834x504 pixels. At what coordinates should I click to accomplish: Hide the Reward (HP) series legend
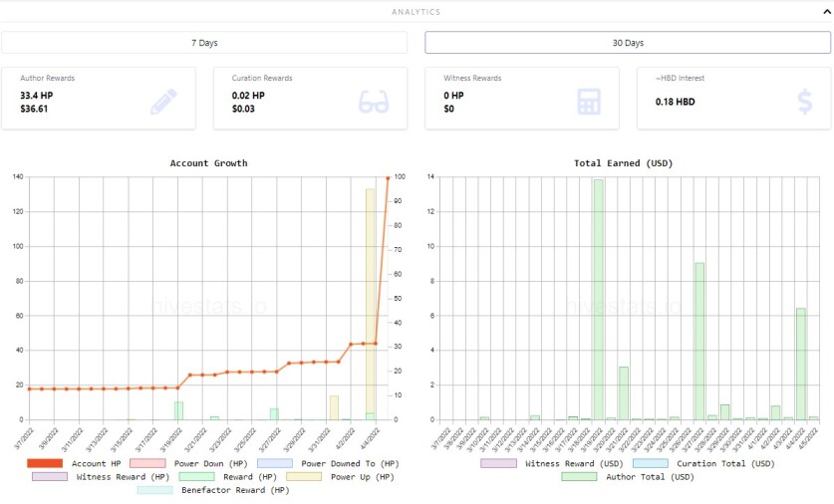click(227, 477)
